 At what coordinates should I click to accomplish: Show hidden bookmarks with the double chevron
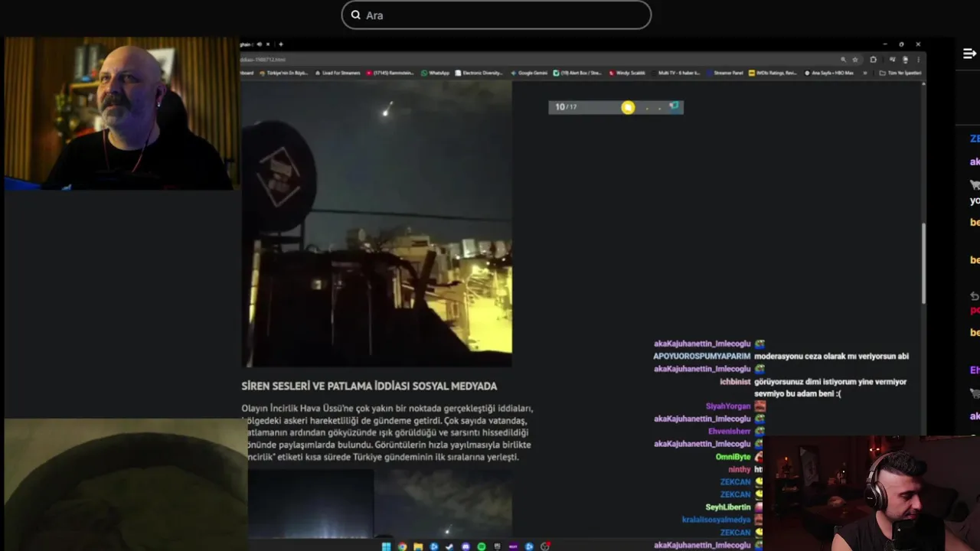click(x=865, y=73)
